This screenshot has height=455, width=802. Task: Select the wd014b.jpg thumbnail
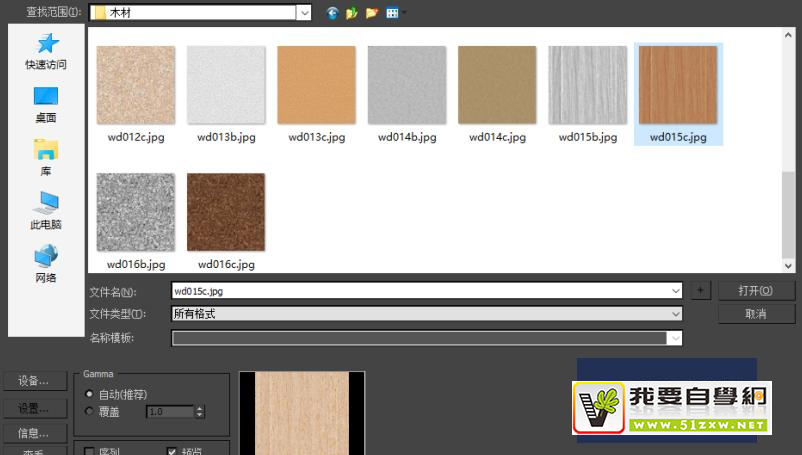[x=407, y=85]
